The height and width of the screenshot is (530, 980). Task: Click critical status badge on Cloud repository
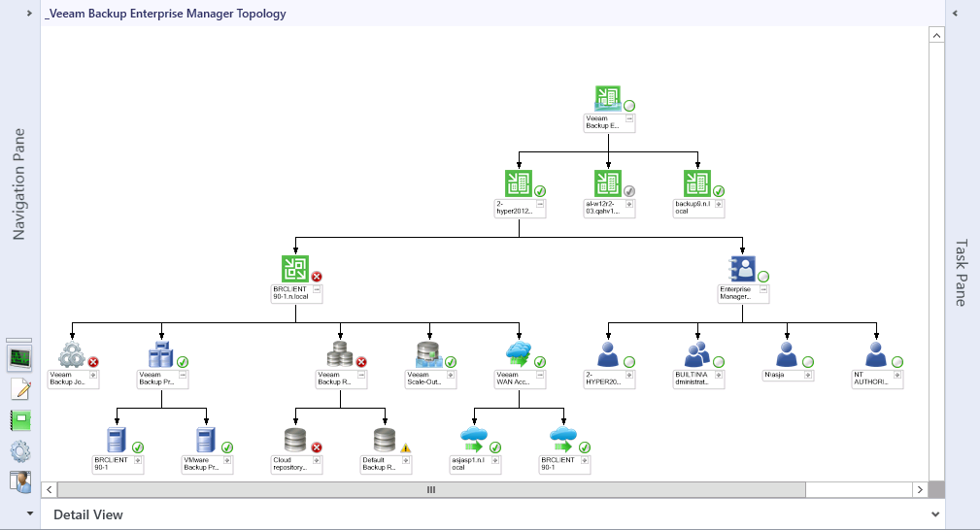coord(317,447)
